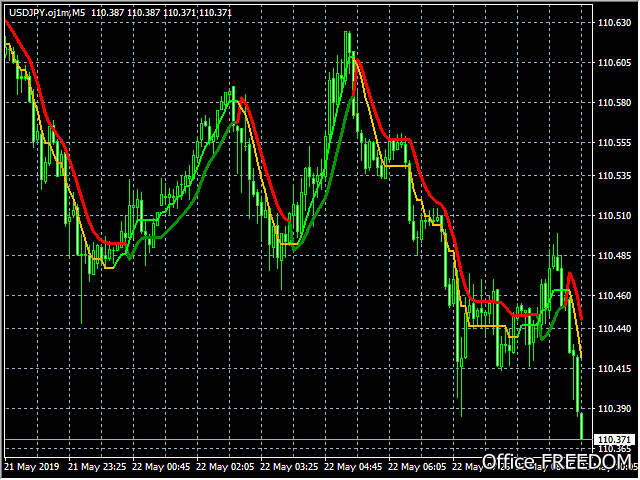Click the 22 May 02:05 time label
This screenshot has height=480, width=640.
point(225,467)
